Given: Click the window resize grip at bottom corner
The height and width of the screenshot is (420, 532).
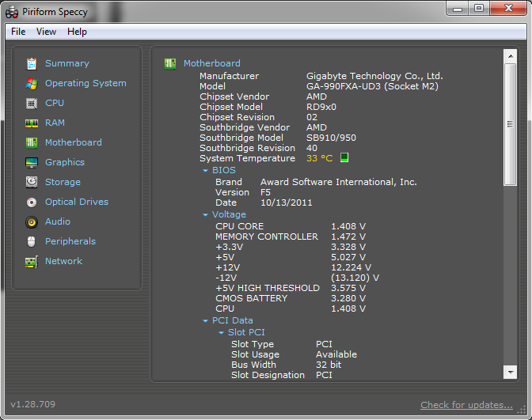Looking at the screenshot, I should (521, 410).
